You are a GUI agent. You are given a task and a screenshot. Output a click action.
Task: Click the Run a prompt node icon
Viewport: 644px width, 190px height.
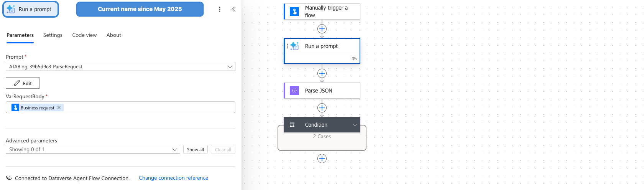pos(294,46)
